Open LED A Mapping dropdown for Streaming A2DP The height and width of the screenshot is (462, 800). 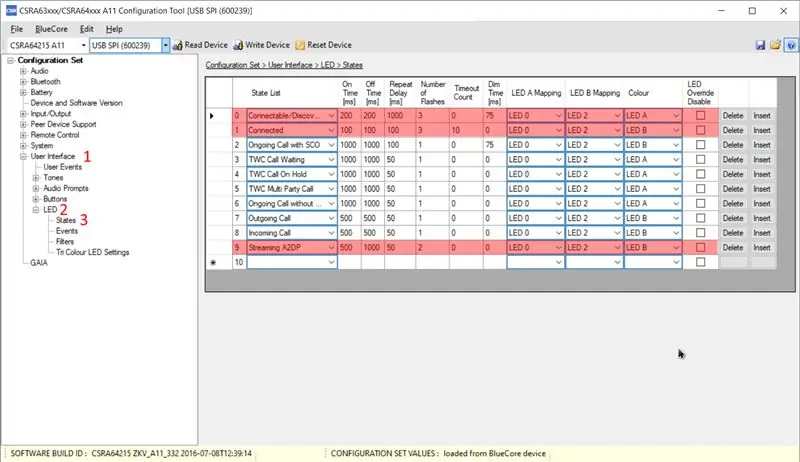[x=558, y=247]
